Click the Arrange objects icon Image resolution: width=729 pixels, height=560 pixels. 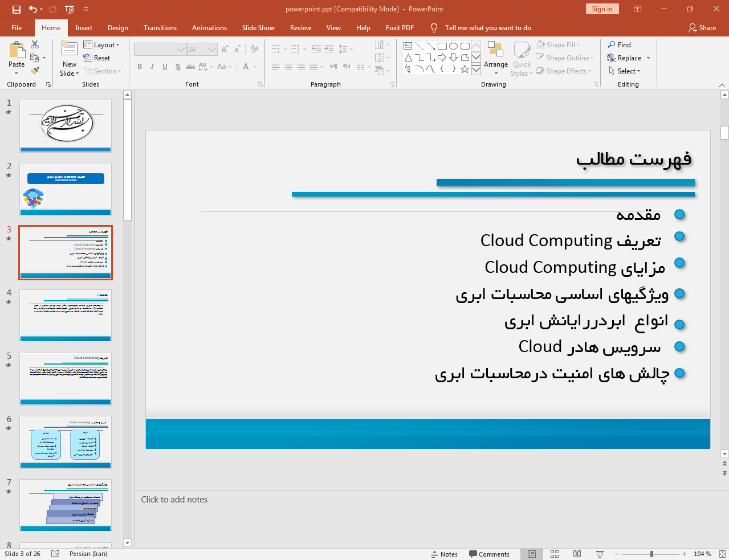pyautogui.click(x=495, y=50)
